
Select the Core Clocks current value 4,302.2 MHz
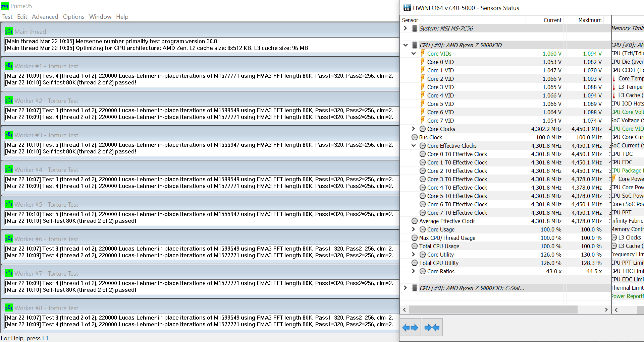pos(546,129)
